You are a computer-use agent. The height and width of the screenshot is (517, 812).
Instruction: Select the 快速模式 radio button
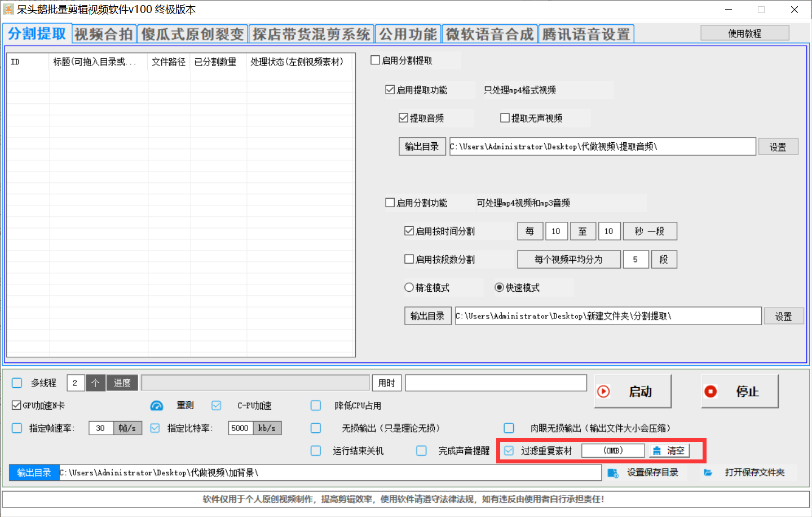tap(499, 287)
